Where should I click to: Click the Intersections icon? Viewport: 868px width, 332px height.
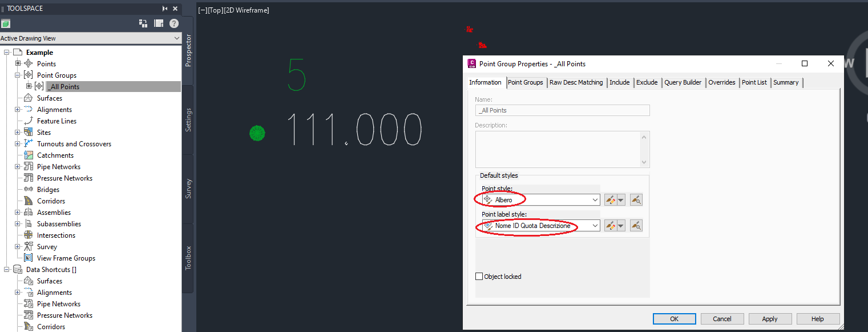point(28,235)
